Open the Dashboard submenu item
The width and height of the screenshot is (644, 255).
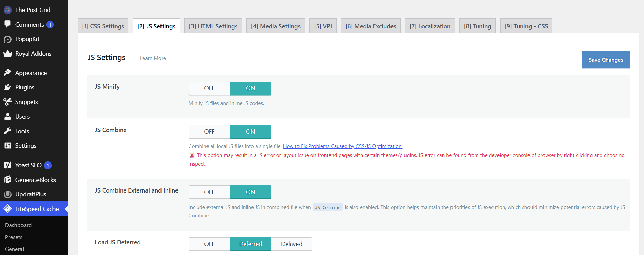(x=18, y=225)
